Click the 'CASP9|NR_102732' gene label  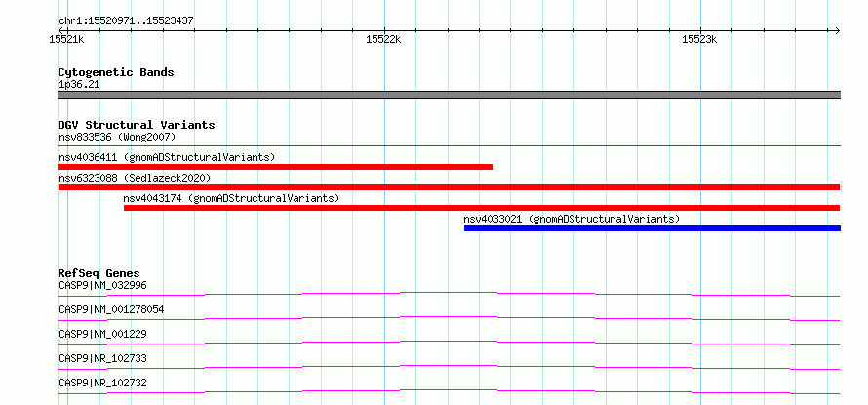102,383
